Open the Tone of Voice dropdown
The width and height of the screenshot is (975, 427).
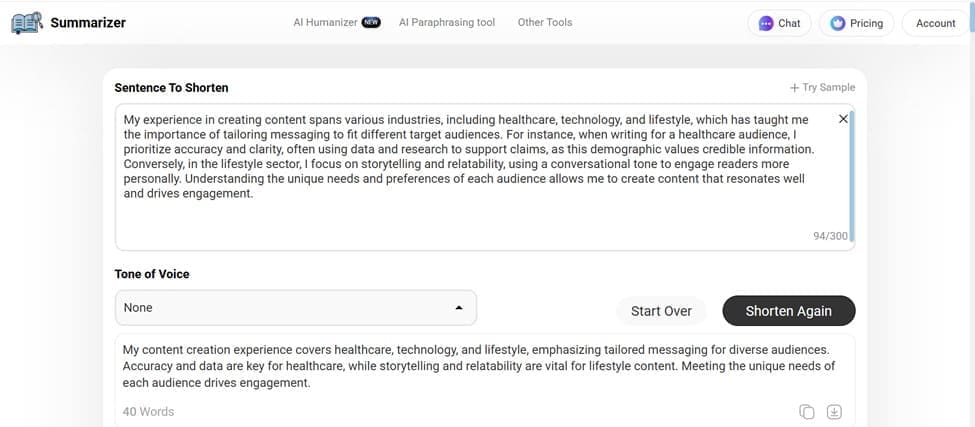(295, 308)
